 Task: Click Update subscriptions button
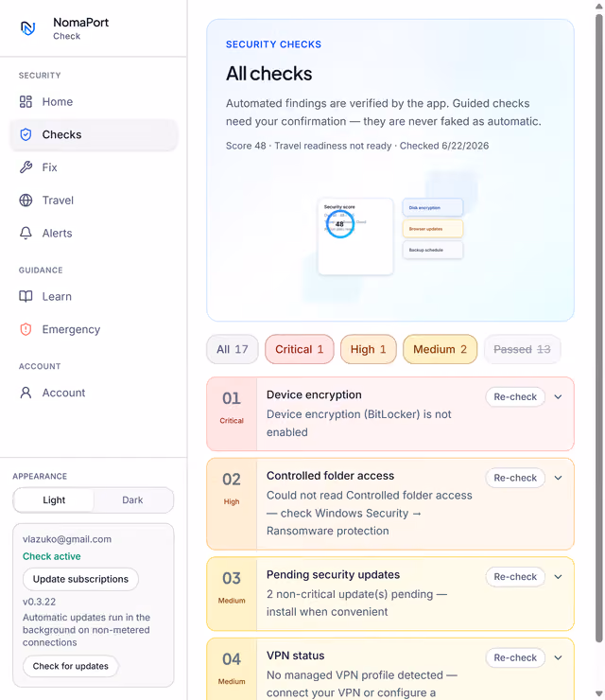point(80,579)
